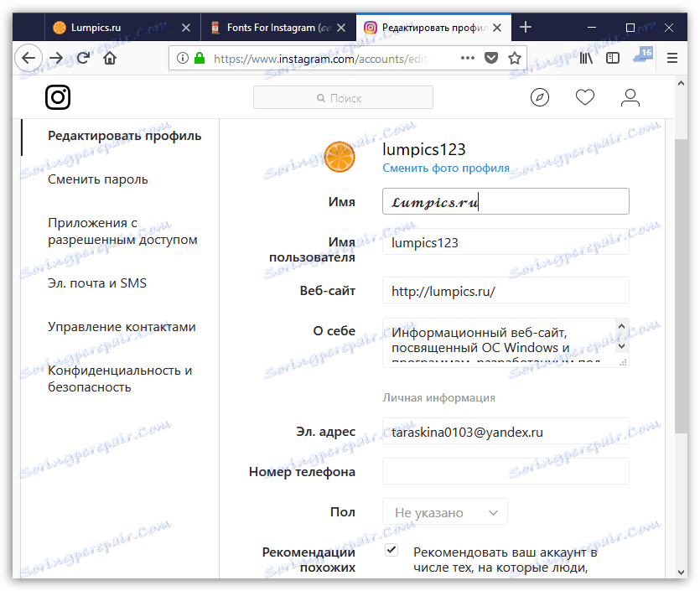Close the Fonts For Instagram tab
Image resolution: width=700 pixels, height=591 pixels.
click(x=341, y=28)
